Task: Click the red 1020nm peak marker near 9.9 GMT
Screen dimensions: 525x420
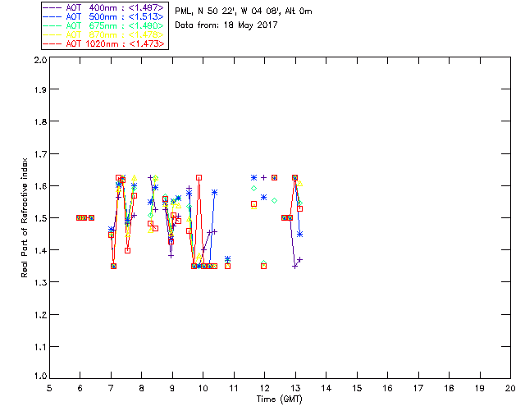Action: (x=199, y=177)
